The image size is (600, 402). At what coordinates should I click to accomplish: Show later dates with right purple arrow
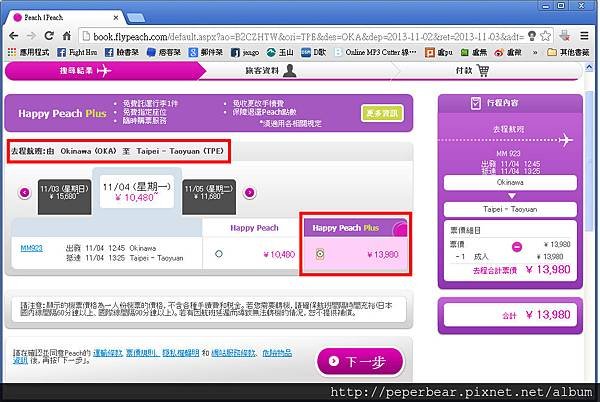pos(249,192)
